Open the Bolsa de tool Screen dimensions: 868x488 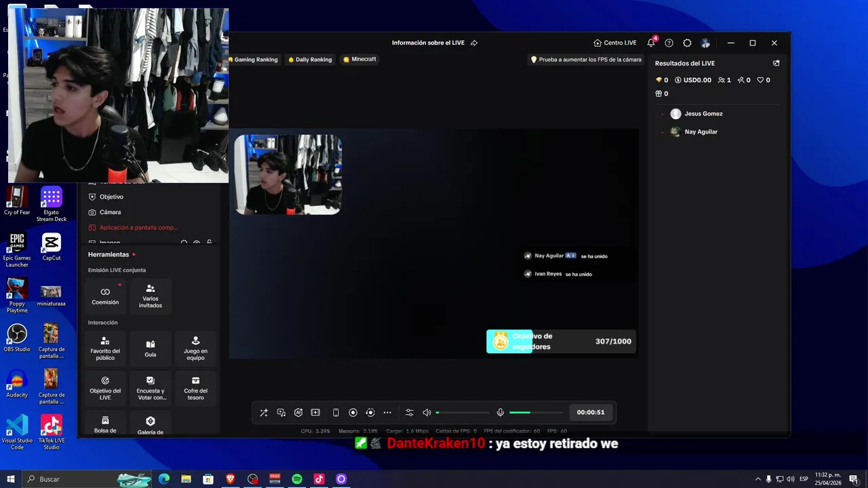(x=105, y=423)
